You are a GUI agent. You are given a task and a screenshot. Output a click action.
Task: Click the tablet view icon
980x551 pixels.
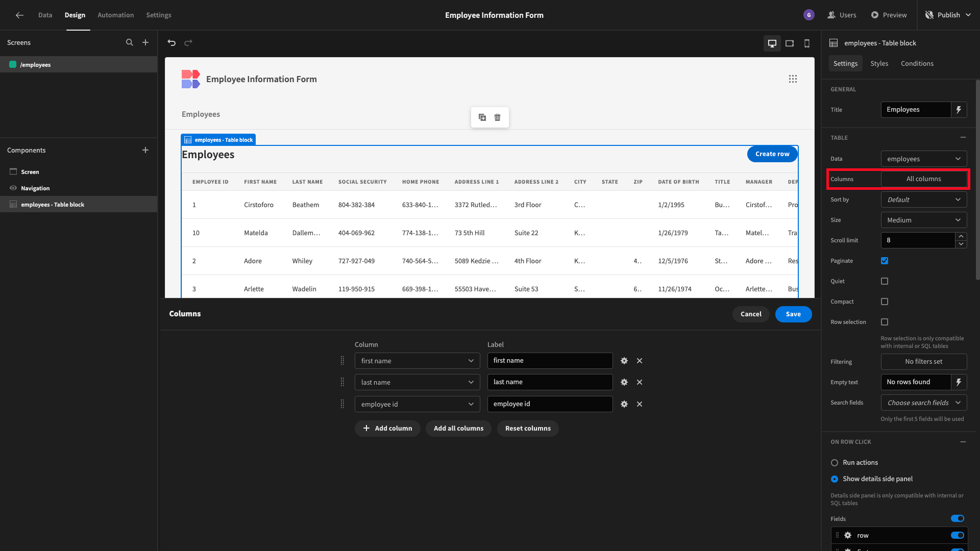(x=789, y=42)
